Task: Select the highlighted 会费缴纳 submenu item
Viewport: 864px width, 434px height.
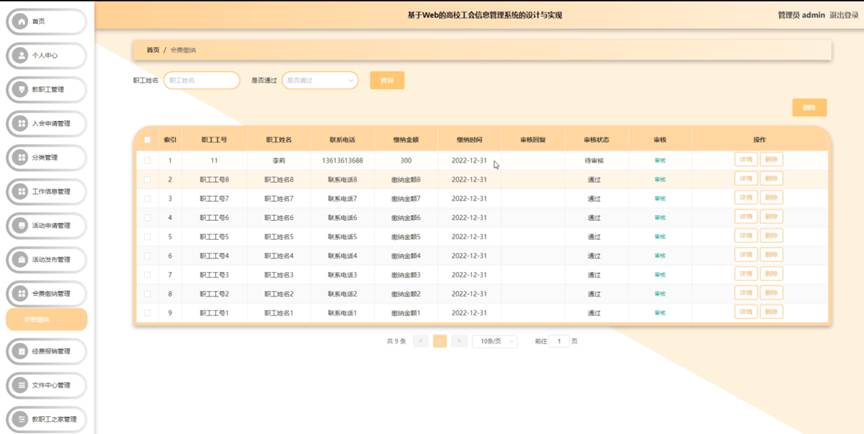Action: click(x=46, y=319)
